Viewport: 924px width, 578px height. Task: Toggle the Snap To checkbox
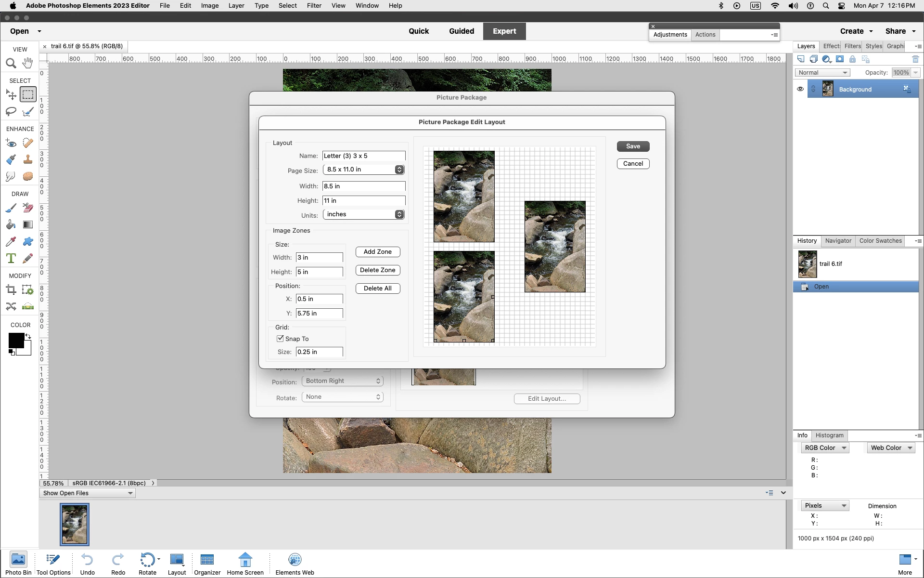[x=280, y=339]
